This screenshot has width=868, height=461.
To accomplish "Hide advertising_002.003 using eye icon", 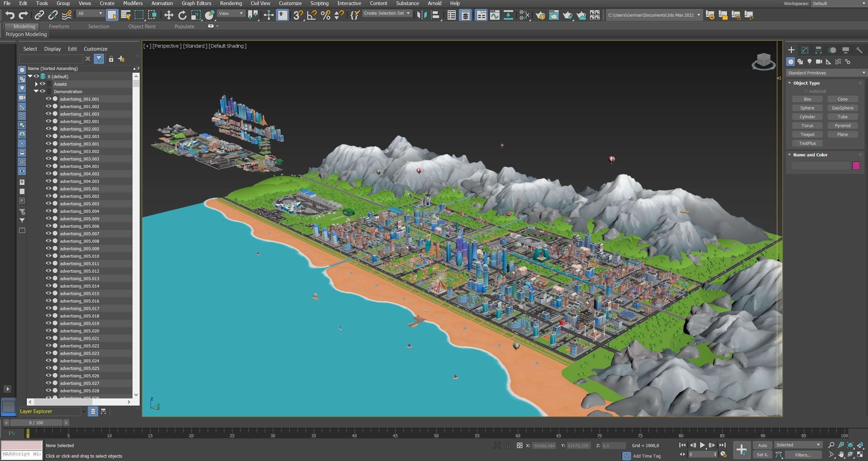I will (x=48, y=136).
